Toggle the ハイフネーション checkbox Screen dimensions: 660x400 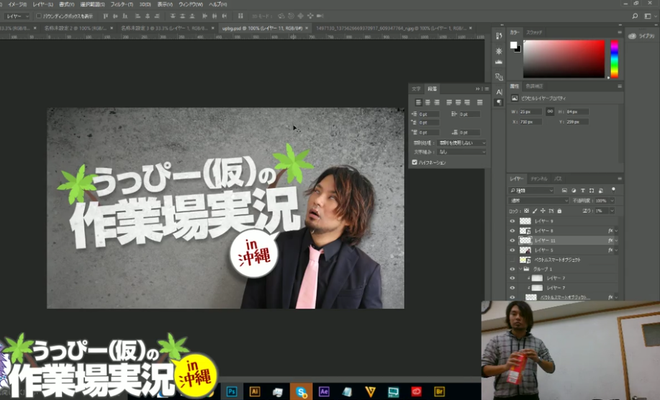[415, 162]
